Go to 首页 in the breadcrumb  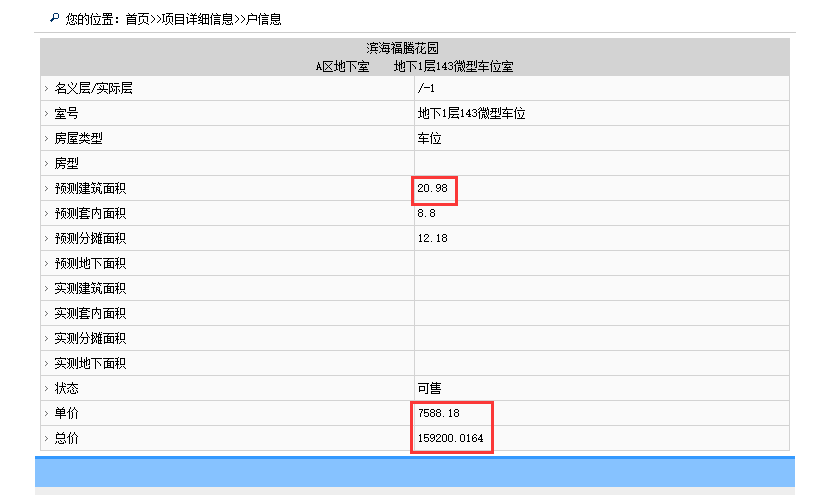tap(137, 19)
